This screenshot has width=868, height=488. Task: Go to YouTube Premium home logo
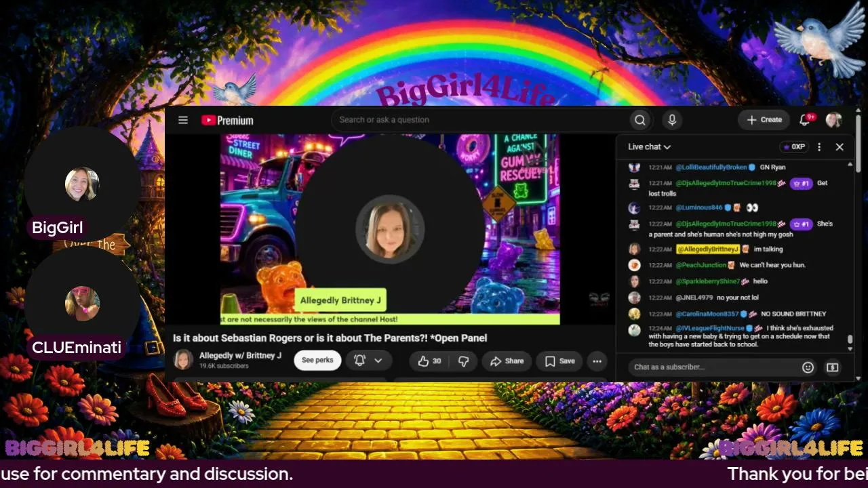(227, 120)
